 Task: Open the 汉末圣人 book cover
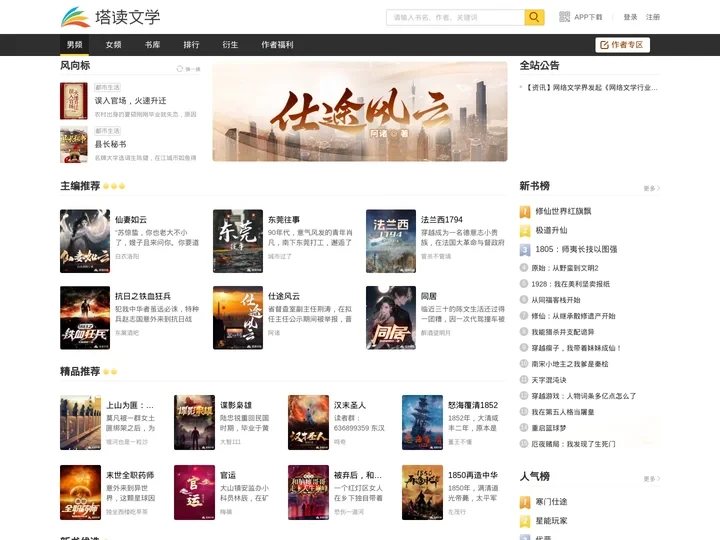pyautogui.click(x=308, y=422)
